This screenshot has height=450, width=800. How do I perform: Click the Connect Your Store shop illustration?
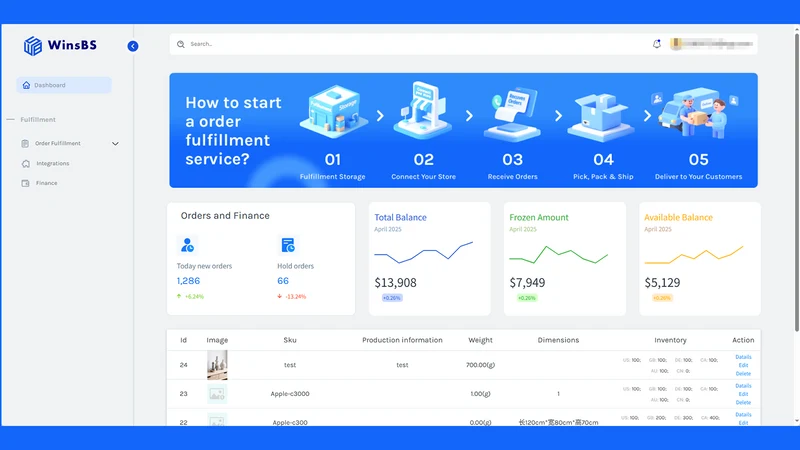coord(423,110)
